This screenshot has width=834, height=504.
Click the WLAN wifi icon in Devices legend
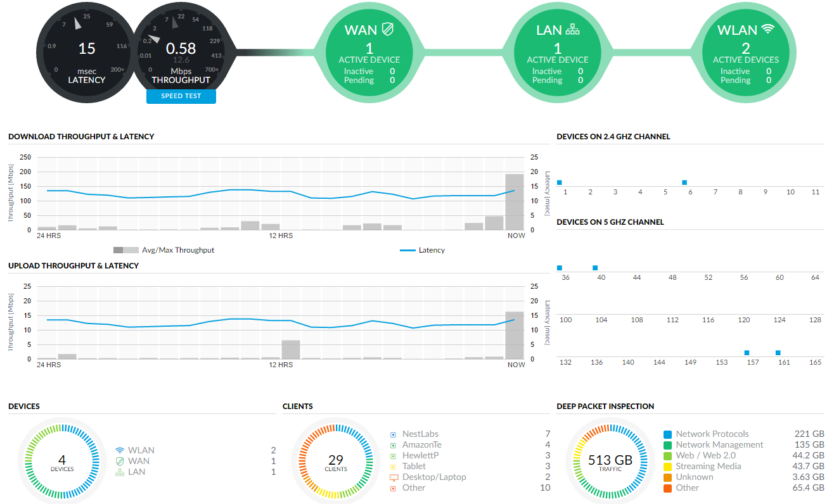[x=119, y=451]
